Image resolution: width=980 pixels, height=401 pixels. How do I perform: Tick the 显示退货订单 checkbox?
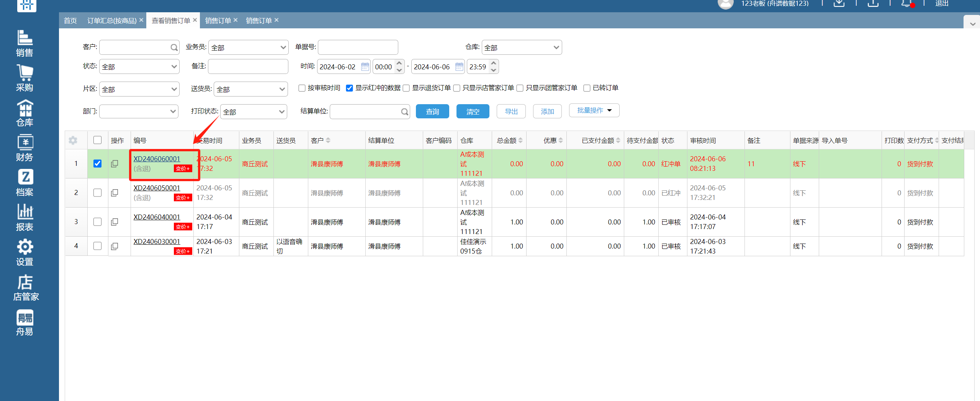point(406,88)
